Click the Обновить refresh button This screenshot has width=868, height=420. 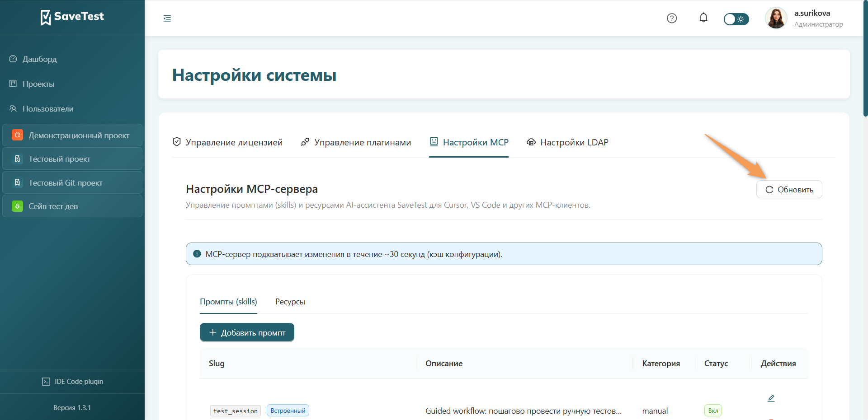789,190
